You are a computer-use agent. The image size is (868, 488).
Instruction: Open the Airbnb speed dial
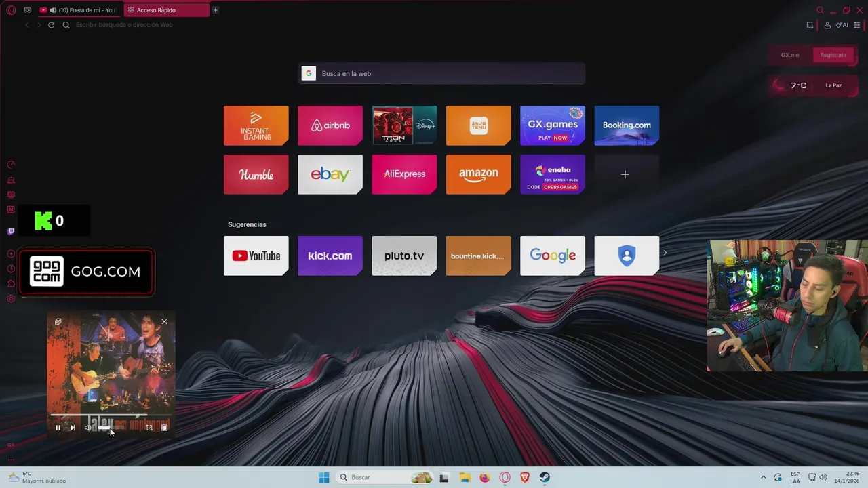click(330, 125)
